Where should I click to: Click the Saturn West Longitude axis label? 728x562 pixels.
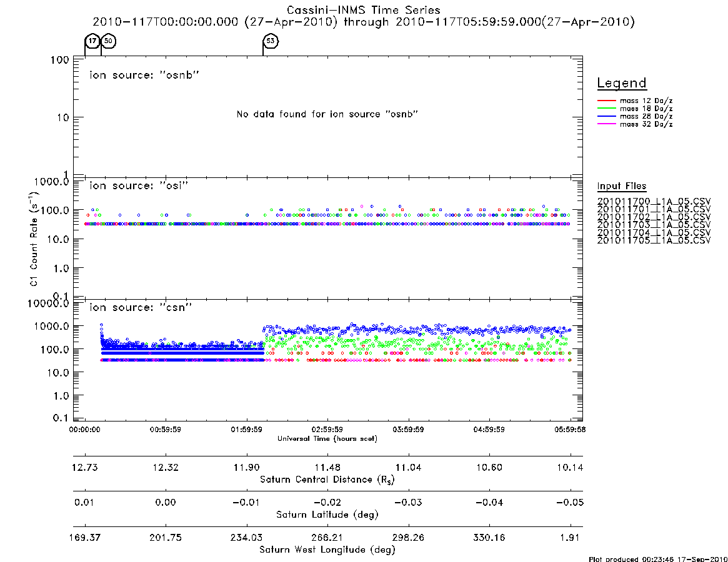(327, 550)
